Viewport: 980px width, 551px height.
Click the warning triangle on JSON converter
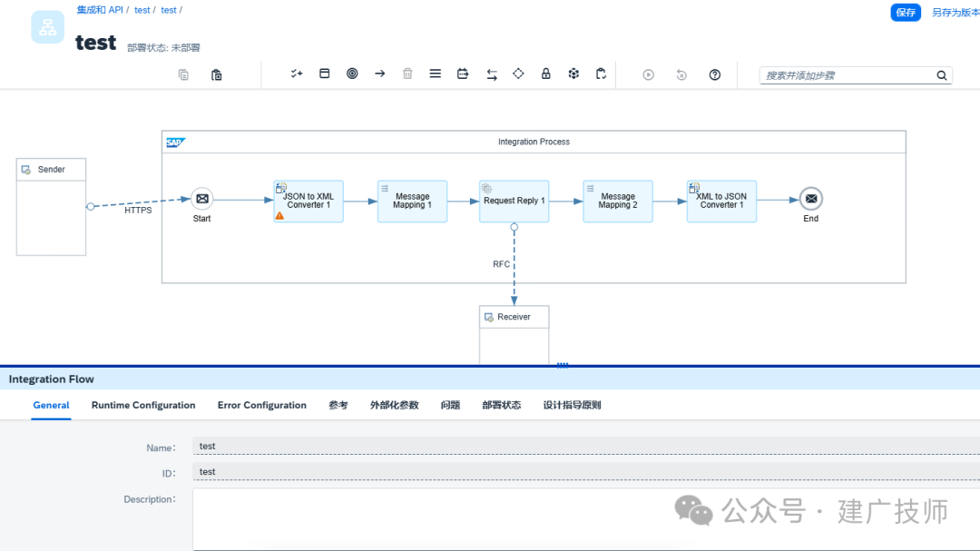point(279,216)
